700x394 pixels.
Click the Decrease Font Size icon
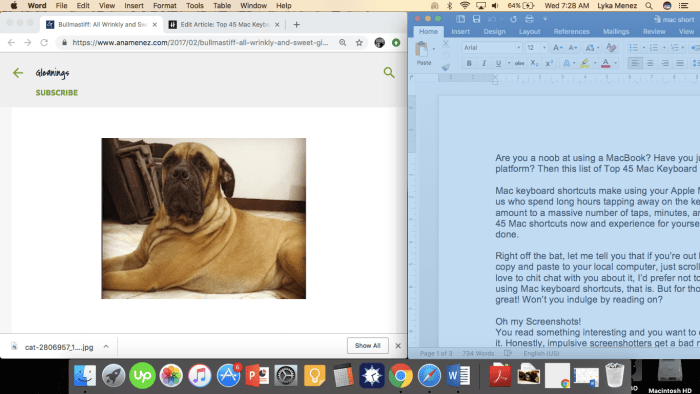[x=573, y=47]
